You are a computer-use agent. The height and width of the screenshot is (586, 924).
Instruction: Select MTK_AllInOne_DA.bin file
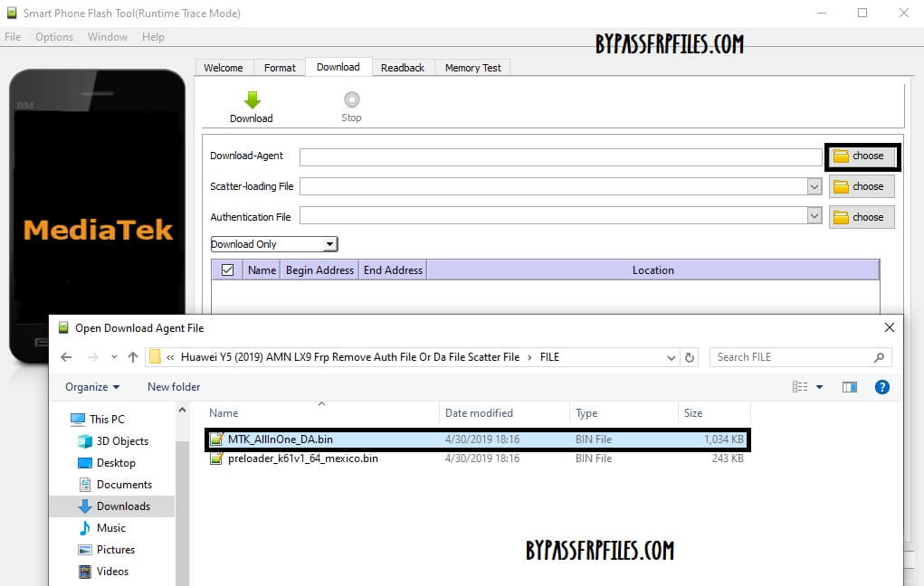[281, 439]
